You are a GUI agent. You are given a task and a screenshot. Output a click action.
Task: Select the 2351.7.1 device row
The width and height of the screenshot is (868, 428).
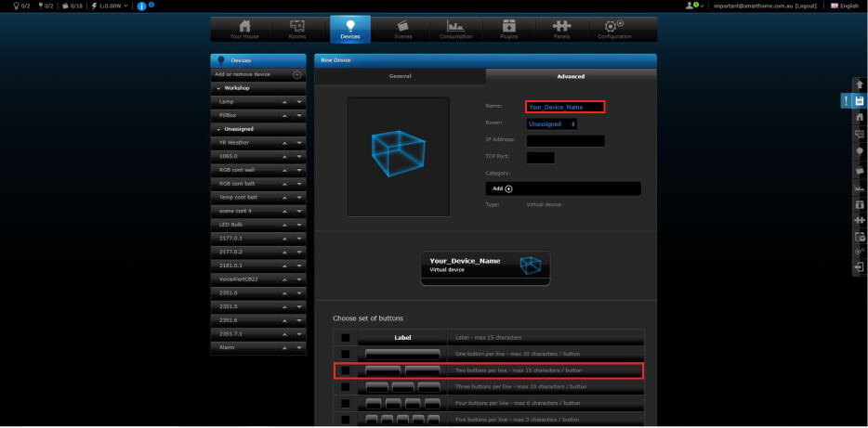(x=258, y=334)
